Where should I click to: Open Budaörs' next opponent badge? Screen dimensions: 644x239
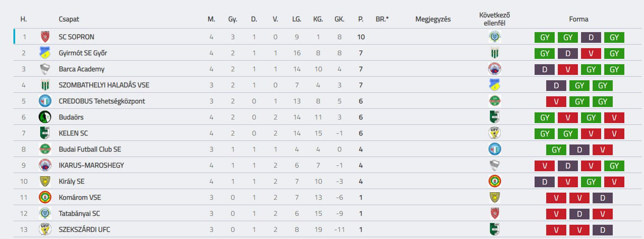[x=494, y=117]
